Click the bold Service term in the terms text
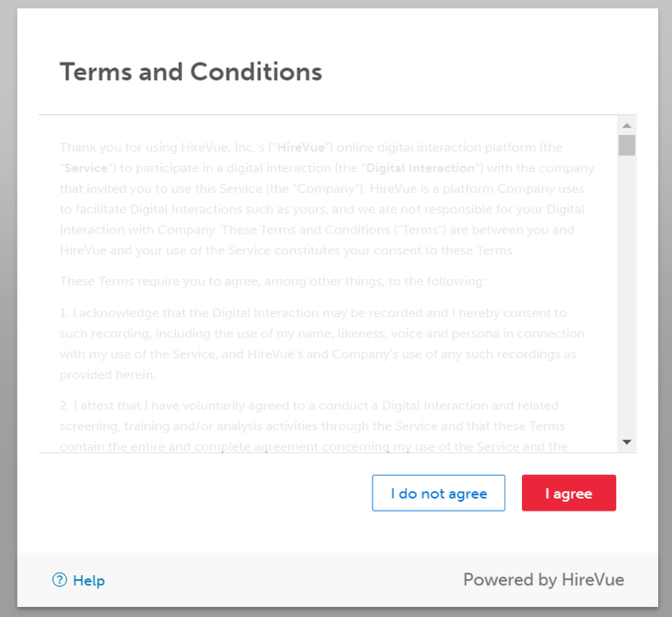This screenshot has width=672, height=617. click(x=85, y=168)
